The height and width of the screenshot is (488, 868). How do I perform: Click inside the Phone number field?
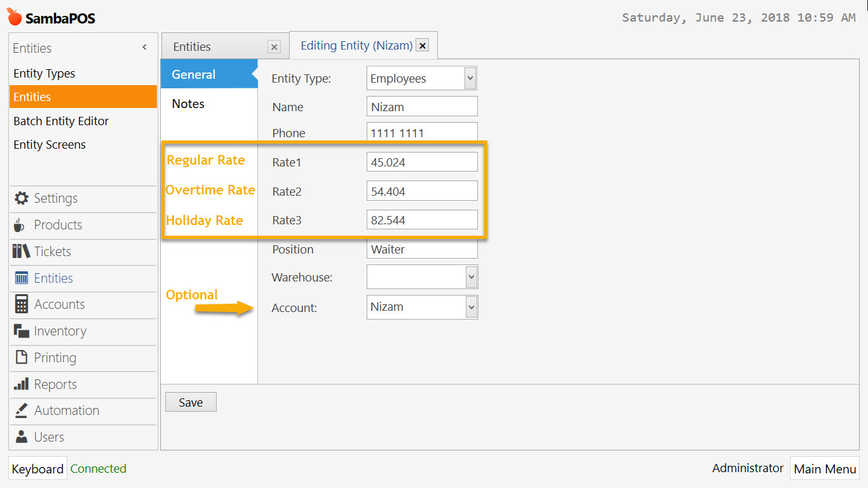421,133
